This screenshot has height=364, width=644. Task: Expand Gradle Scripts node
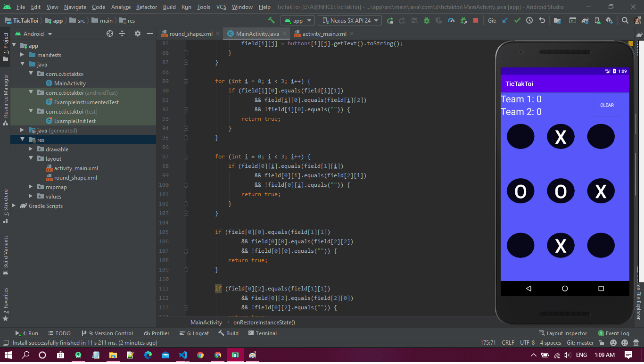(14, 206)
